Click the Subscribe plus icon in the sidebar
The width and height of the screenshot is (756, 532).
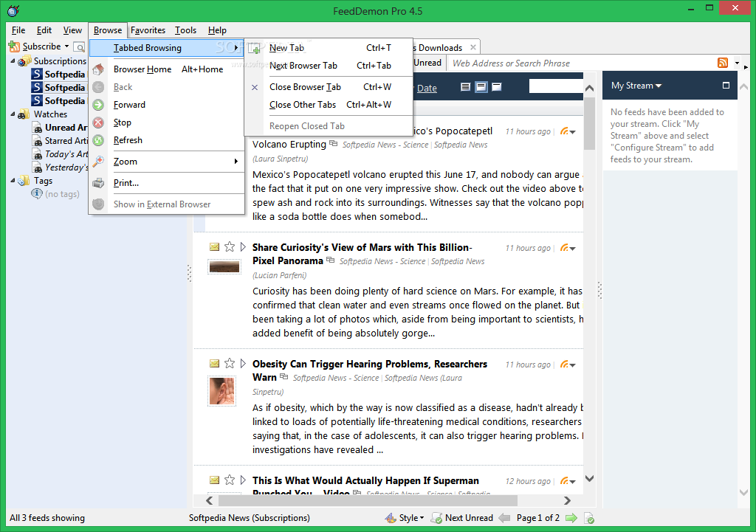coord(14,46)
